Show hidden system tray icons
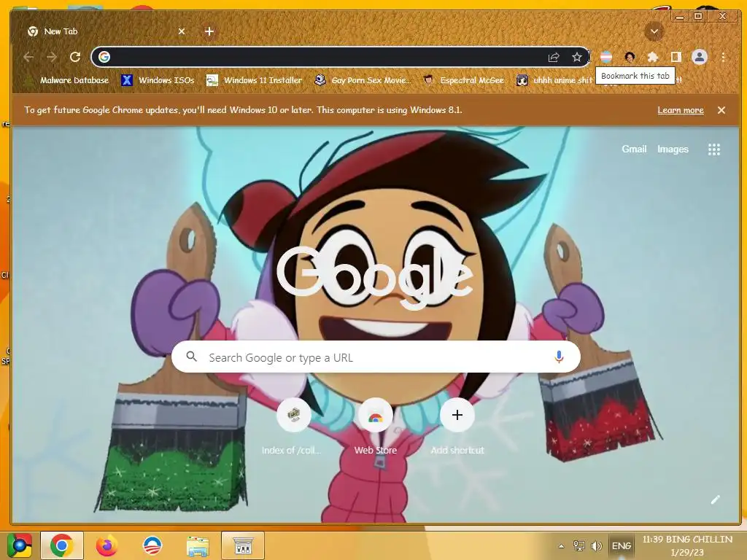Viewport: 747px width, 560px height. point(561,546)
